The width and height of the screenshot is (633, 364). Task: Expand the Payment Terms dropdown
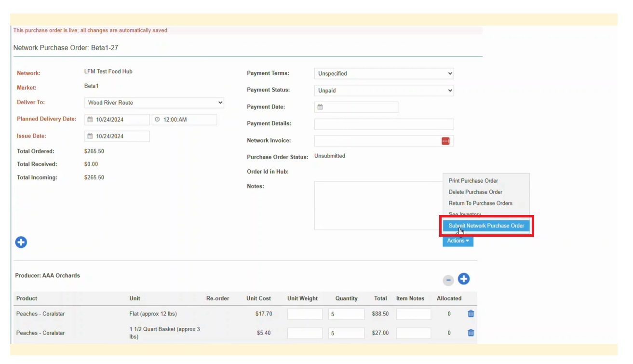[384, 74]
